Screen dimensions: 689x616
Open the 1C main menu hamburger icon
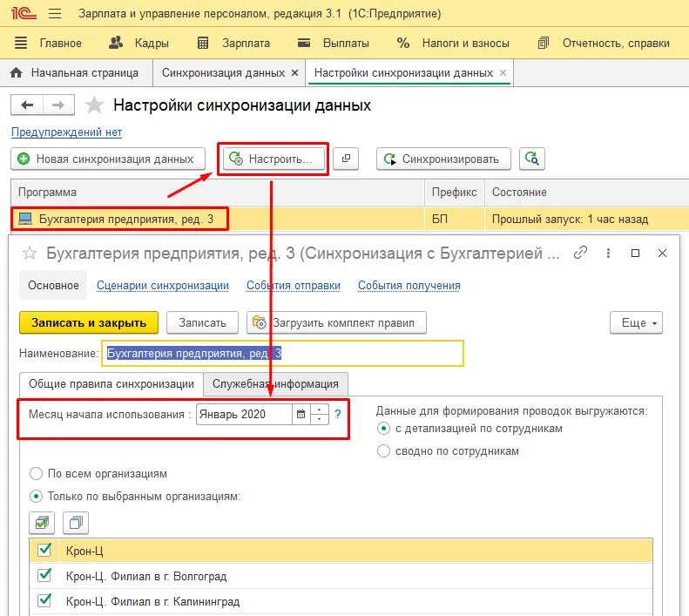point(55,13)
